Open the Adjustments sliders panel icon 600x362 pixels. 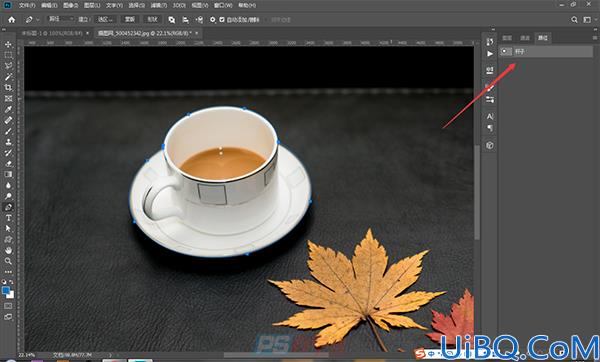pyautogui.click(x=490, y=99)
